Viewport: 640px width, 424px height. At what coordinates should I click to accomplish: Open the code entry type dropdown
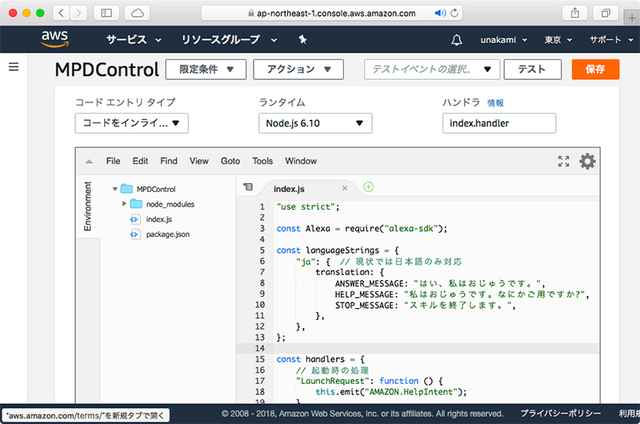tap(132, 123)
